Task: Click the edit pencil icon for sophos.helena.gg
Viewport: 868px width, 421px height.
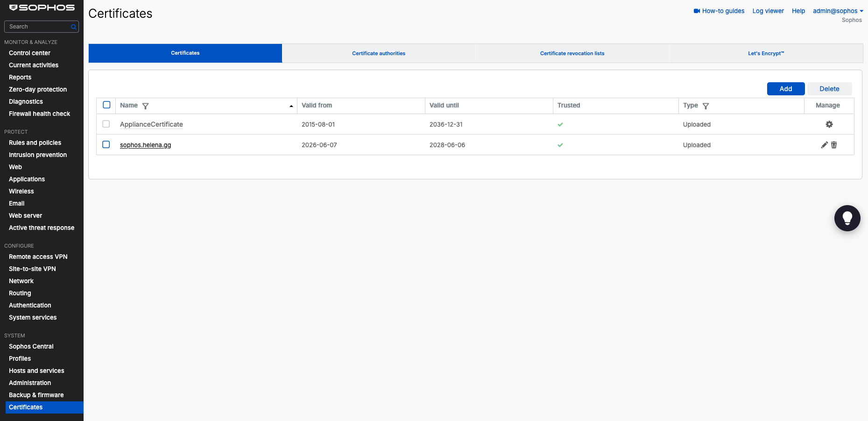Action: [824, 145]
